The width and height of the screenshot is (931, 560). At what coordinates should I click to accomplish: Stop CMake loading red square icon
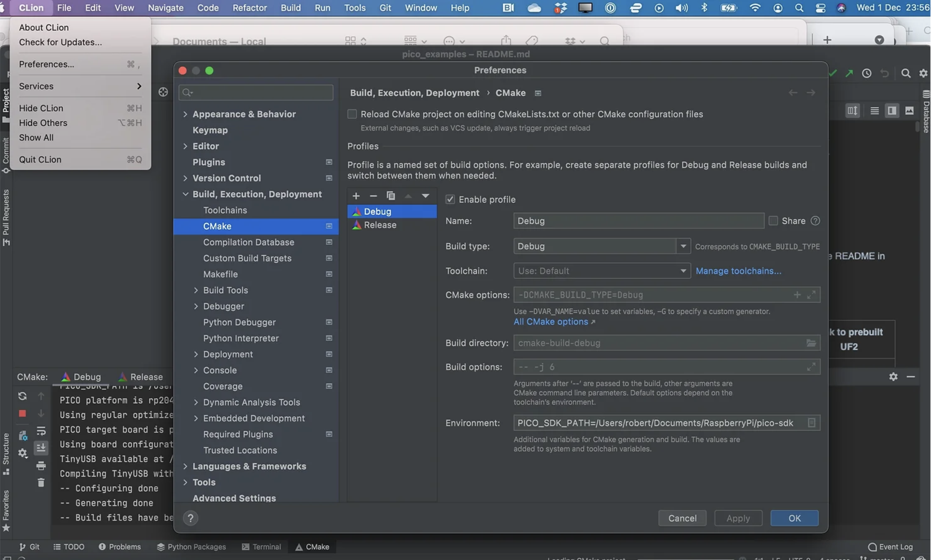coord(22,414)
